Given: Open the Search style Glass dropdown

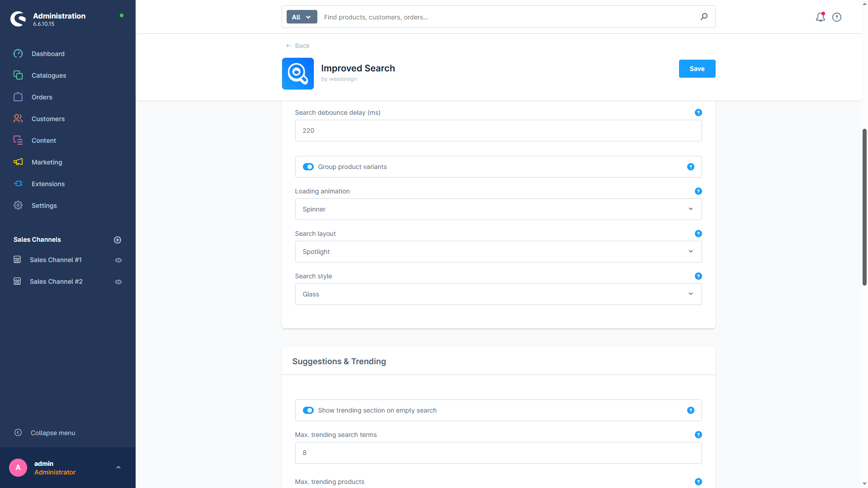Looking at the screenshot, I should pos(498,294).
